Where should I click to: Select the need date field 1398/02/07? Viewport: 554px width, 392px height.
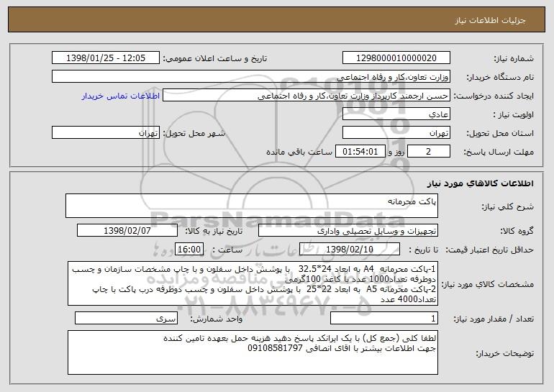pyautogui.click(x=127, y=231)
